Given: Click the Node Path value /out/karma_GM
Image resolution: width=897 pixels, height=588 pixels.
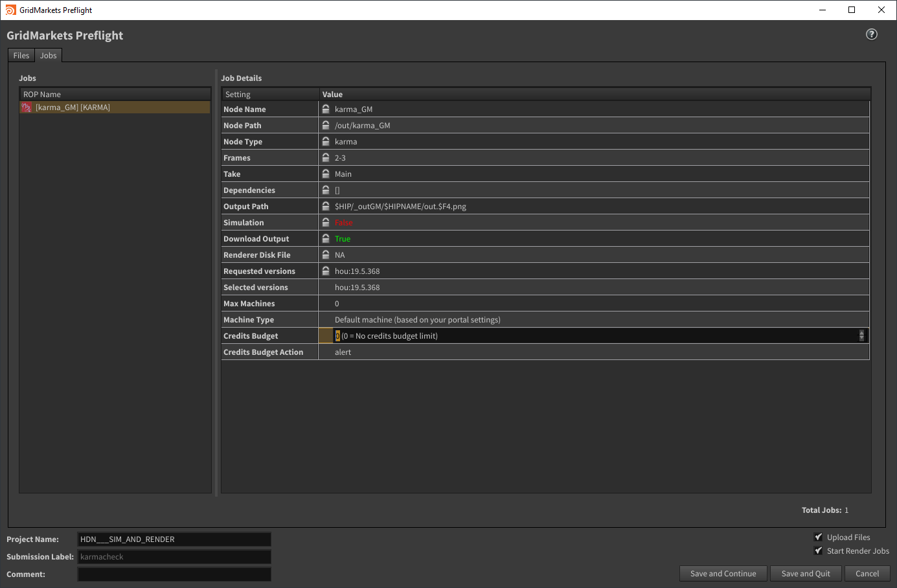Looking at the screenshot, I should click(x=362, y=126).
